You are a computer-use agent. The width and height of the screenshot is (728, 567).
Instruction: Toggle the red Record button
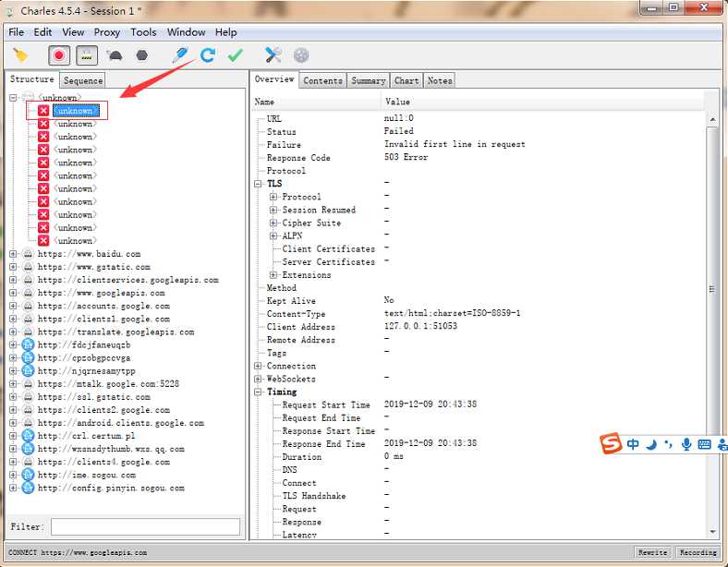59,55
